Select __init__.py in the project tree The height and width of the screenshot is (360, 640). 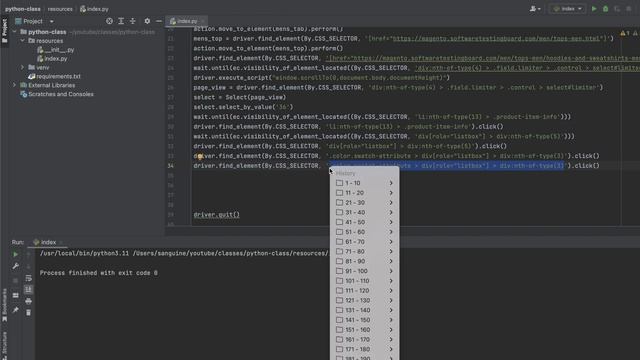tap(56, 50)
